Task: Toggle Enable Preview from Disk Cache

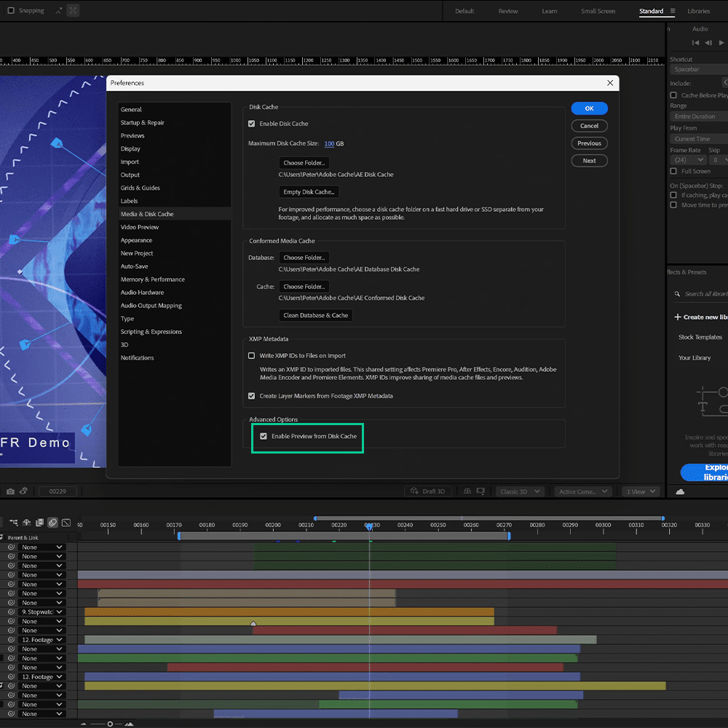Action: click(x=264, y=436)
